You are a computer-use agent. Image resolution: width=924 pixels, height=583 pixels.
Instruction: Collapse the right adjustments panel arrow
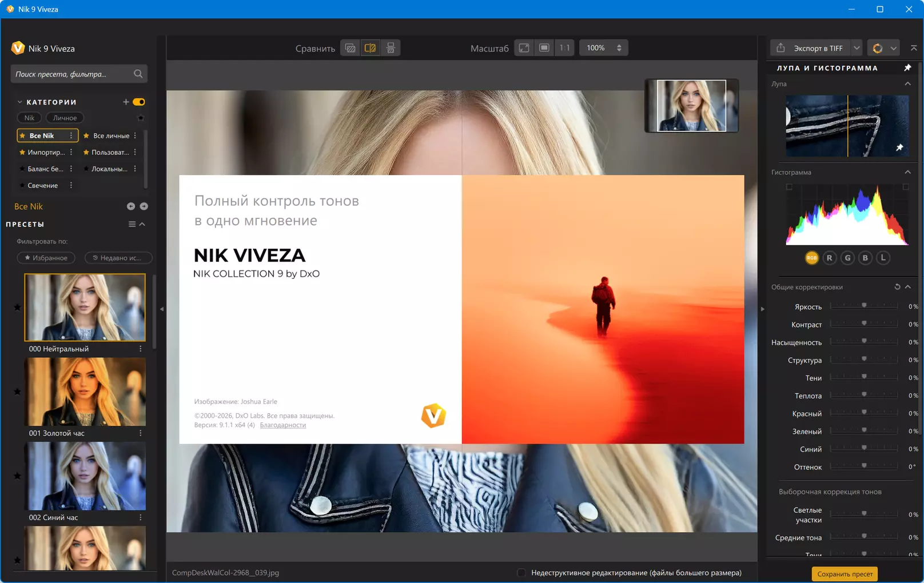pos(762,309)
